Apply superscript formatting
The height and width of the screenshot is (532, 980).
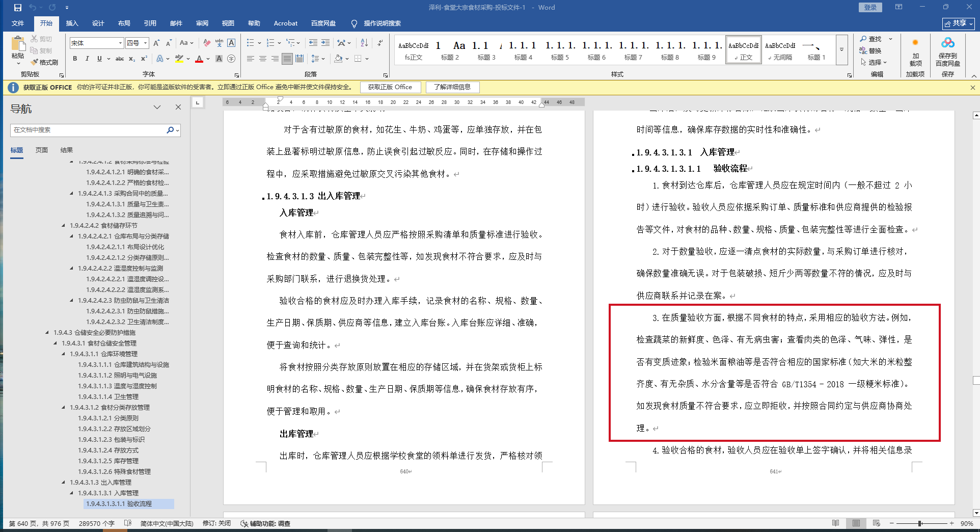click(x=144, y=59)
